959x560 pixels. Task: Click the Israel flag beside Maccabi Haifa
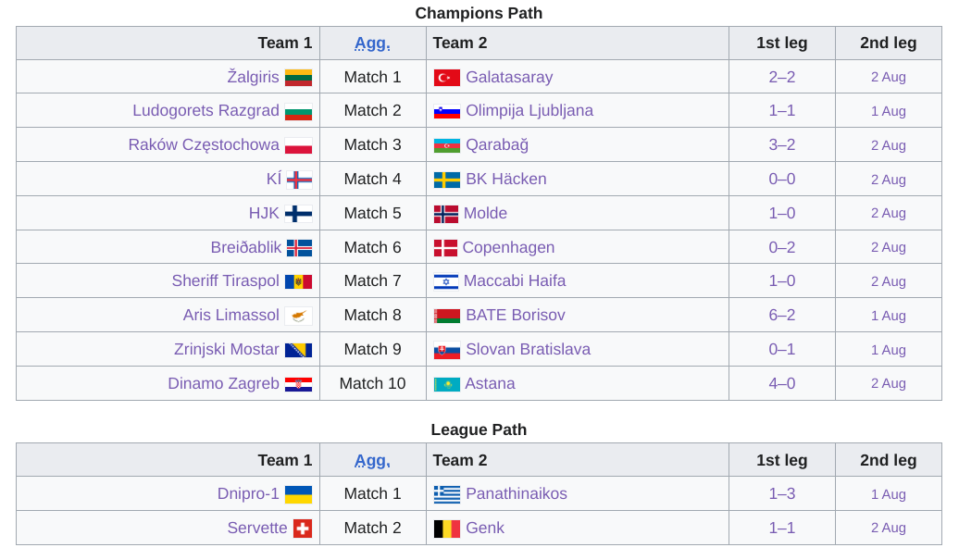pyautogui.click(x=446, y=281)
